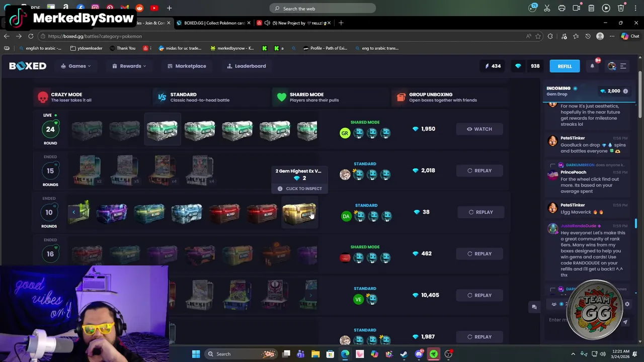
Task: Watch the live 1,950 gem battle
Action: (x=479, y=129)
